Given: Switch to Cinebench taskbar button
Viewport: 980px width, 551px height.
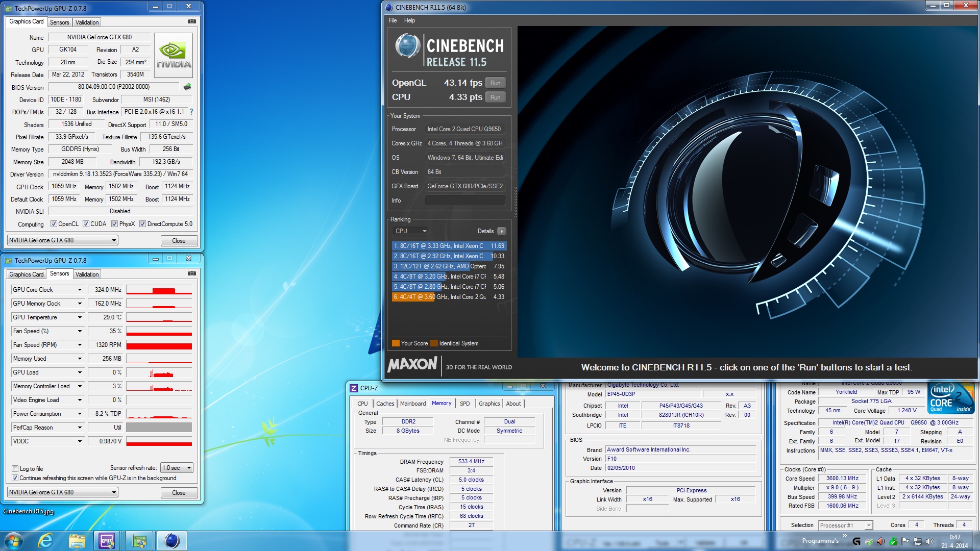Looking at the screenshot, I should tap(171, 541).
